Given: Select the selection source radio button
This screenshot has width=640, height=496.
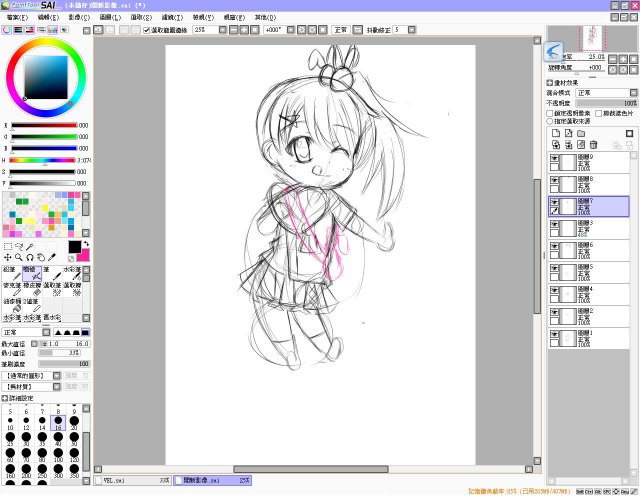Looking at the screenshot, I should click(x=549, y=121).
